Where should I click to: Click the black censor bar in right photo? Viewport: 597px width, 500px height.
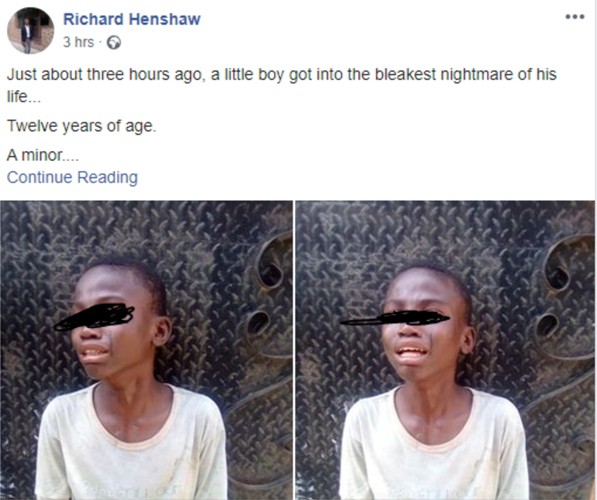pos(395,318)
